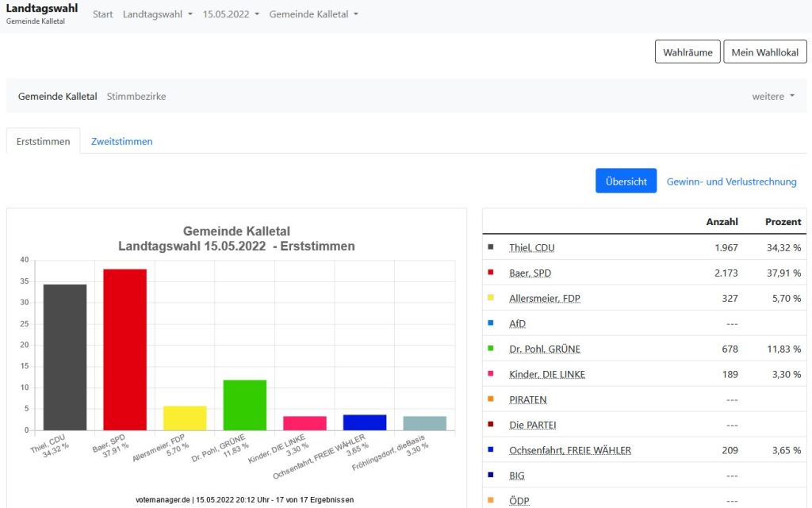Click the GRÜNE vote count 678
Viewport: 812px width, 508px height.
730,349
